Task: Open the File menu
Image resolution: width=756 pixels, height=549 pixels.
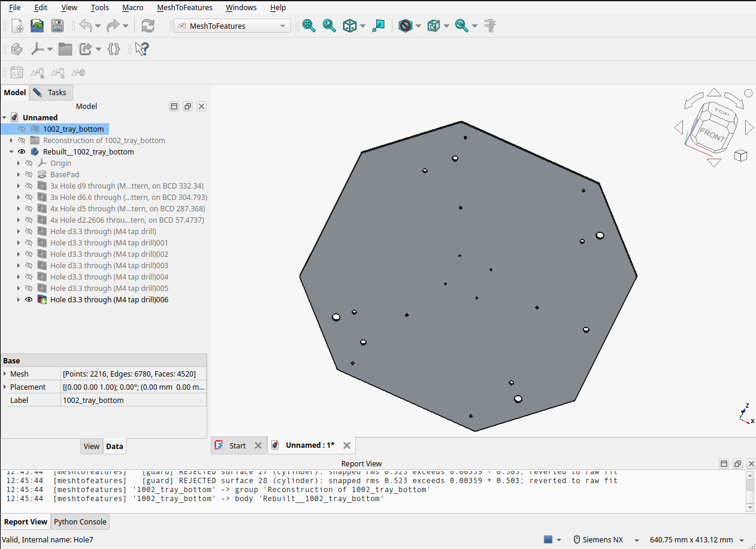Action: click(15, 7)
